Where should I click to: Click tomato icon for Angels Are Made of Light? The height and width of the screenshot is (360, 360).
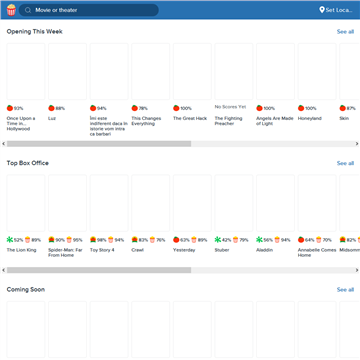click(x=259, y=108)
